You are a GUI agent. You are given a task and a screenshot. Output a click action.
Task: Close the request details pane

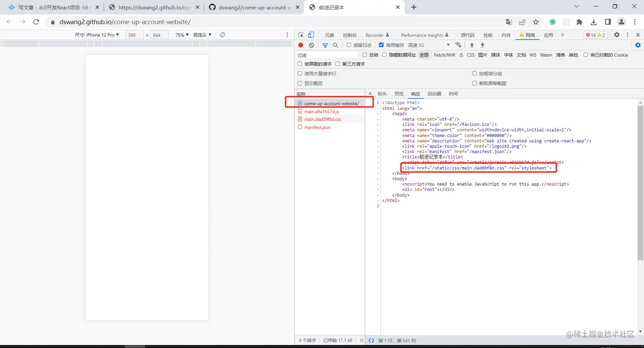[x=370, y=94]
